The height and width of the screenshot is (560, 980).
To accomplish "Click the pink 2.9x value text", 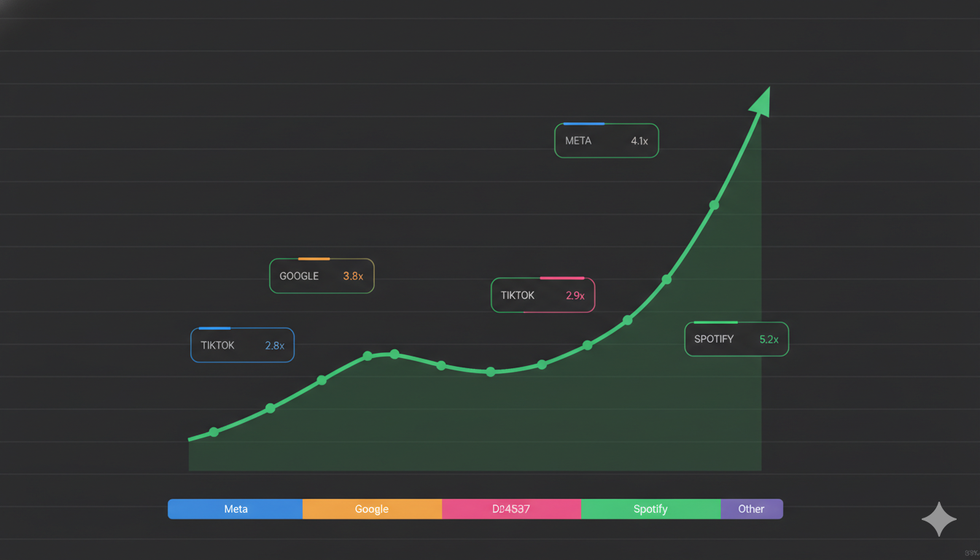I will click(575, 295).
